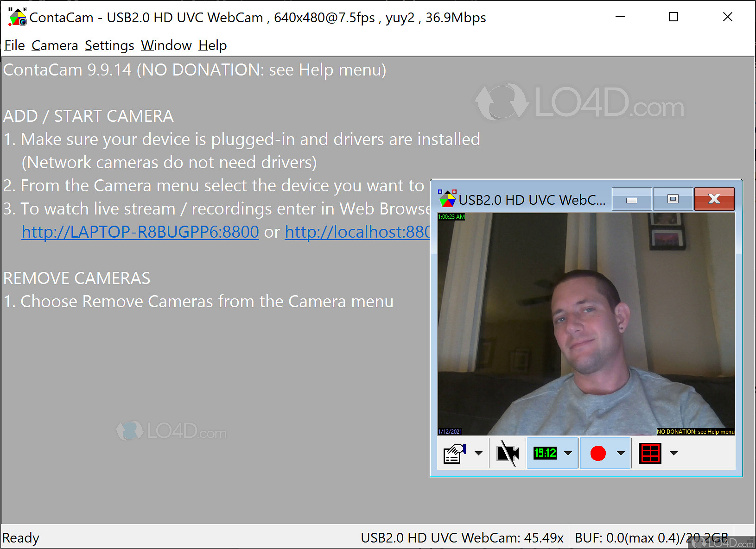Click the ContaCam app icon in title bar
This screenshot has width=756, height=549.
point(17,17)
